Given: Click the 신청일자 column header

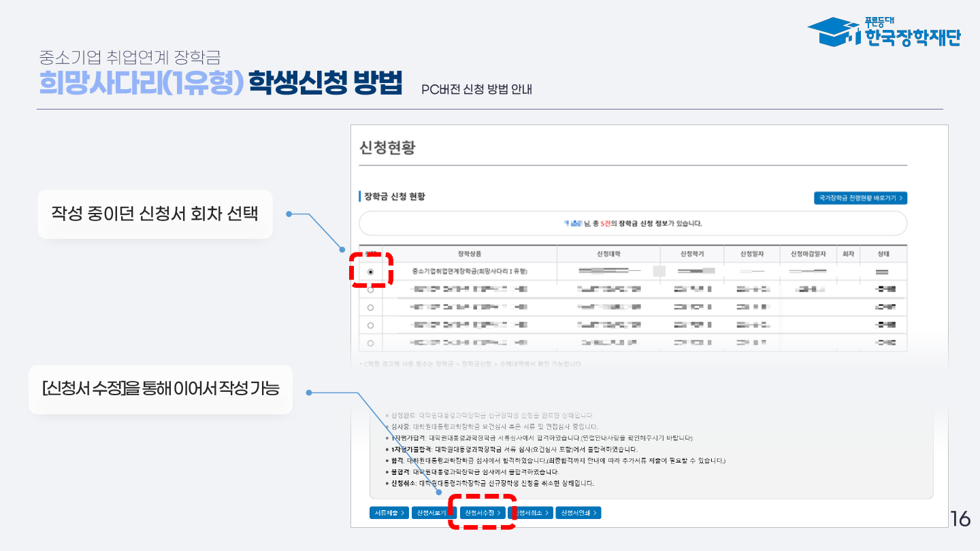Looking at the screenshot, I should click(x=752, y=254).
